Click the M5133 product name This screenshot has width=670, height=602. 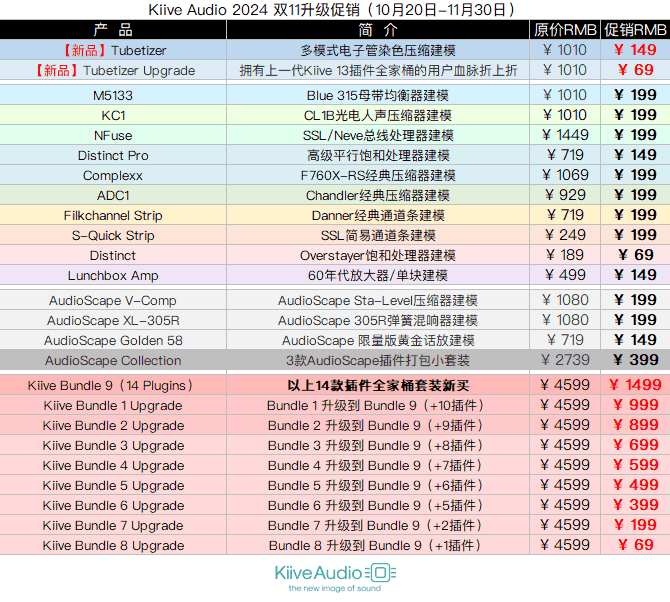(113, 95)
